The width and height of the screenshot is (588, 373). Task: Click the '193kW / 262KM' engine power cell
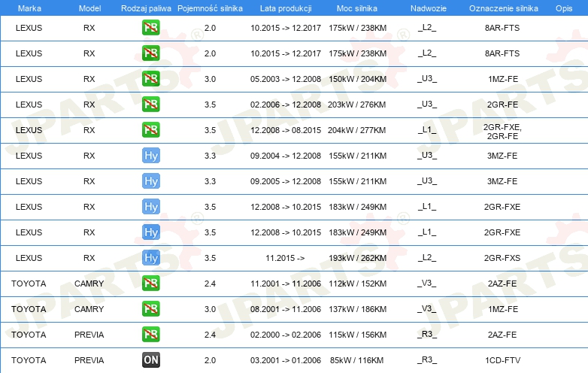(357, 258)
